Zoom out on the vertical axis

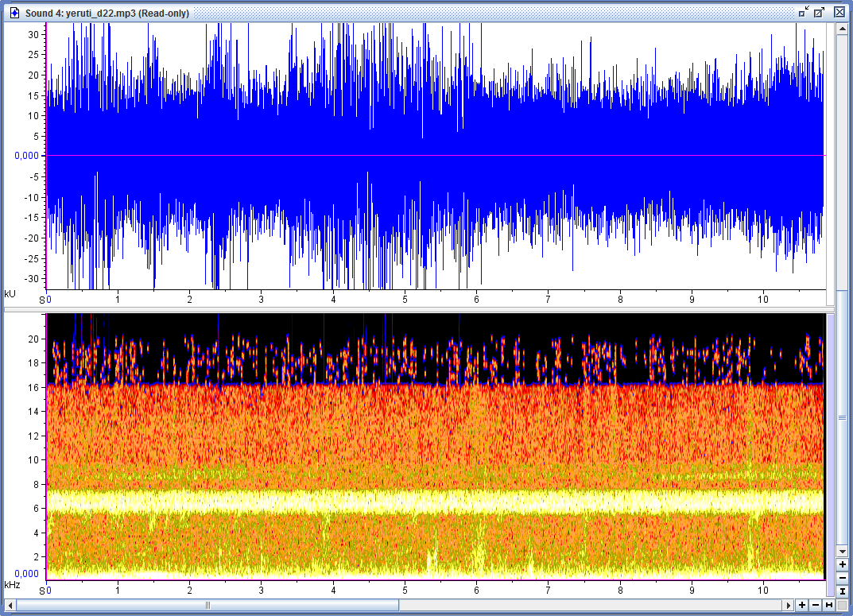(x=842, y=578)
